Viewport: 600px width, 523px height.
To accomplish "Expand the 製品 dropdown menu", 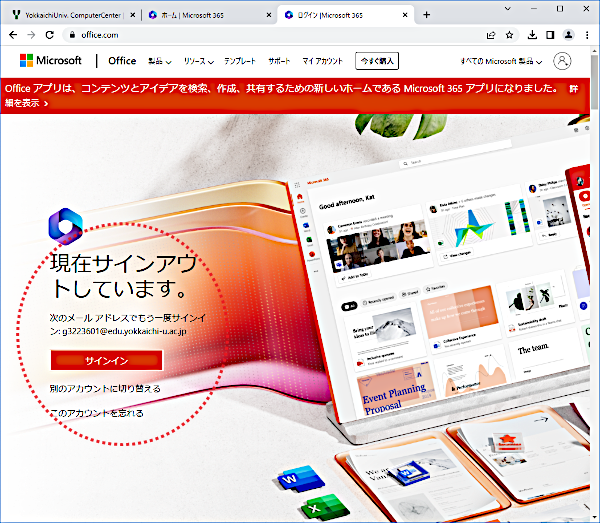I will (x=160, y=61).
